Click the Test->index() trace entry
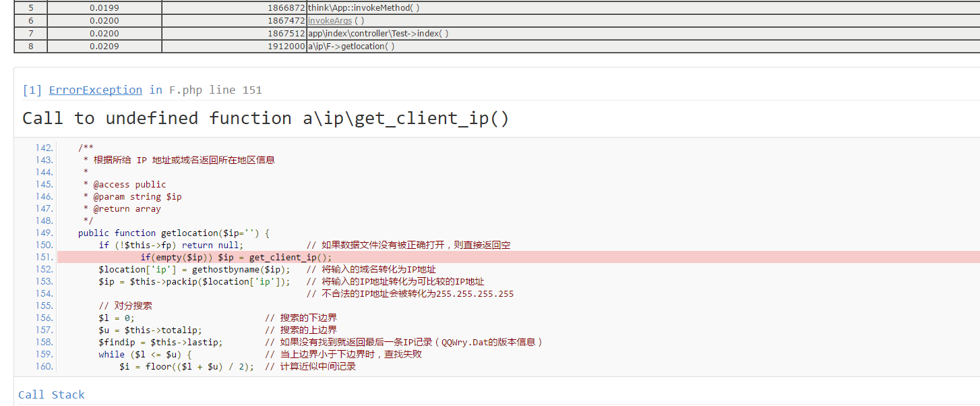980x406 pixels. (378, 34)
